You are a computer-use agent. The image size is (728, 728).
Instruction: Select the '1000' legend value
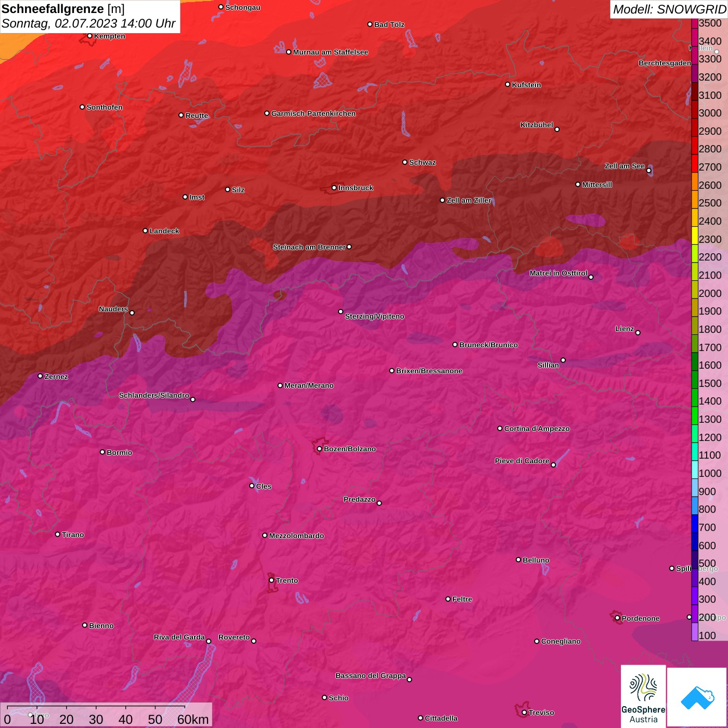tap(710, 473)
